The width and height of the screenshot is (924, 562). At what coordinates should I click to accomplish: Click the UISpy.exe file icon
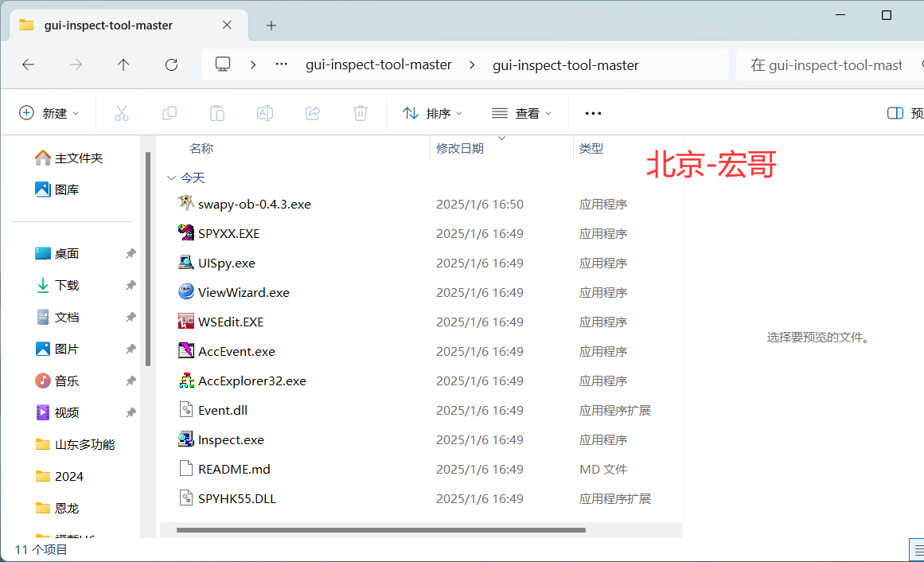186,262
